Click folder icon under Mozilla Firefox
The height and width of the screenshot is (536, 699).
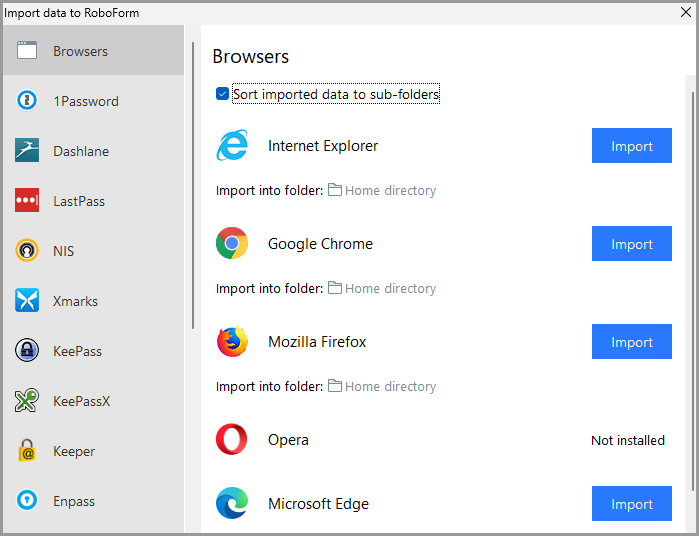click(x=335, y=386)
